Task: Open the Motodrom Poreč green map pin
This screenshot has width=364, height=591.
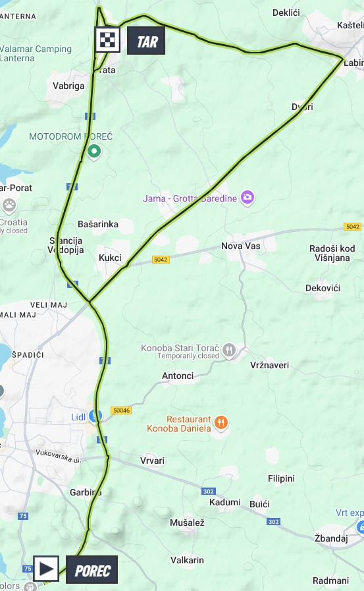Action: [x=93, y=152]
